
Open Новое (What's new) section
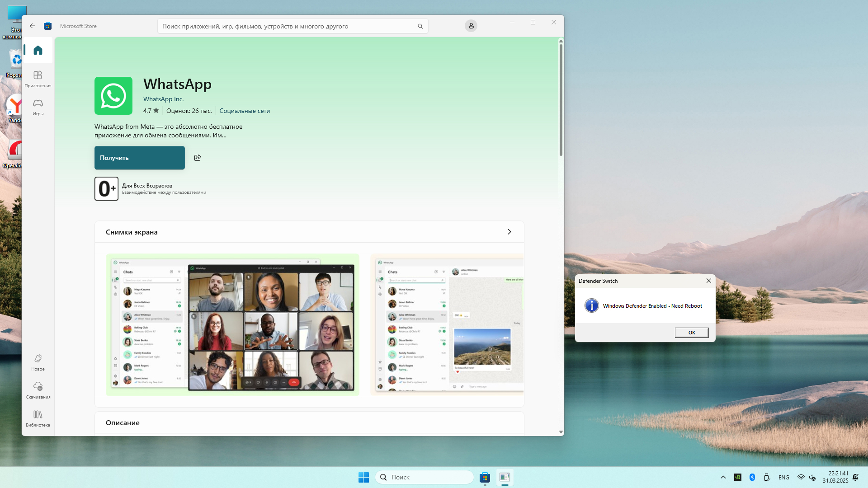[38, 362]
